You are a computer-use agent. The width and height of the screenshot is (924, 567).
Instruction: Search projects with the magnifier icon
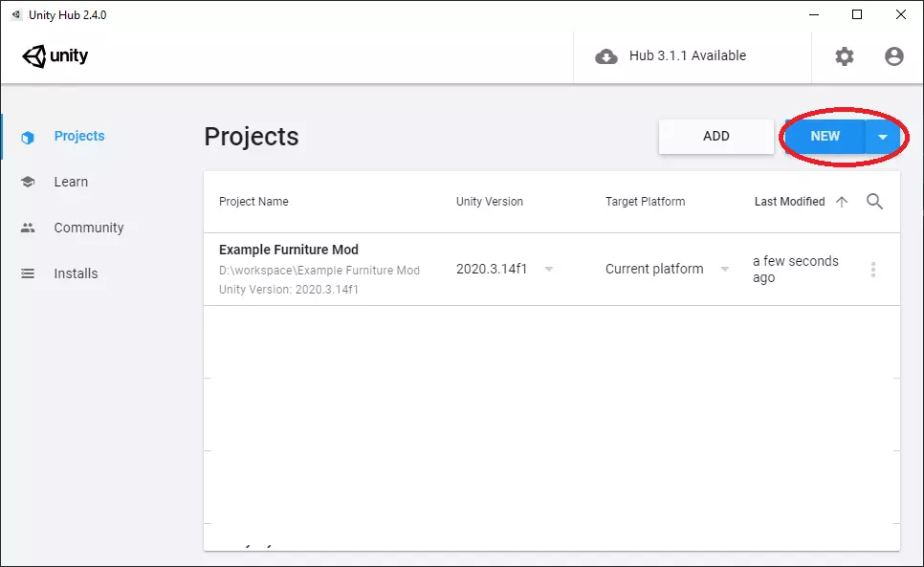(874, 202)
